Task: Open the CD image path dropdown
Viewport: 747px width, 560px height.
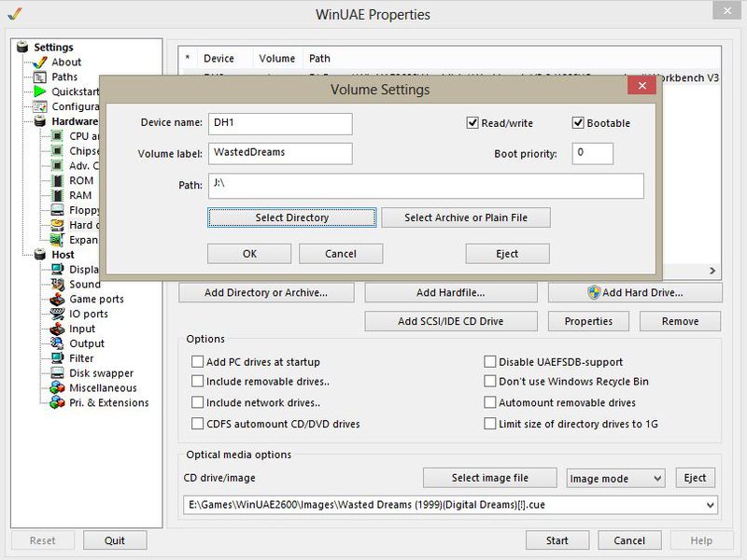Action: (710, 505)
